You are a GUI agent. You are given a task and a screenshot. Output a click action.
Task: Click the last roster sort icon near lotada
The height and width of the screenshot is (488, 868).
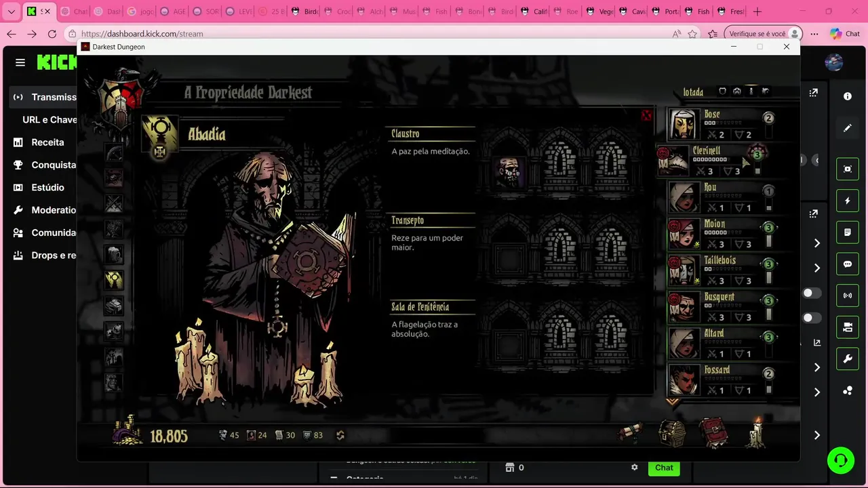[766, 91]
